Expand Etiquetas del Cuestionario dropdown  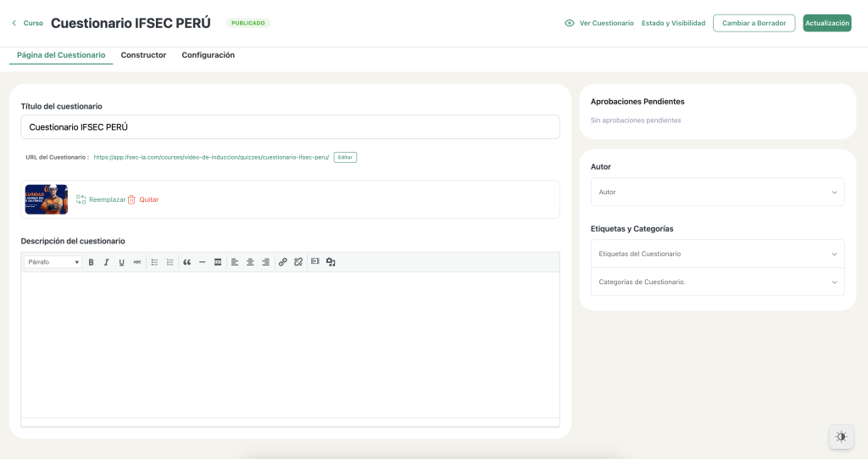click(x=717, y=254)
